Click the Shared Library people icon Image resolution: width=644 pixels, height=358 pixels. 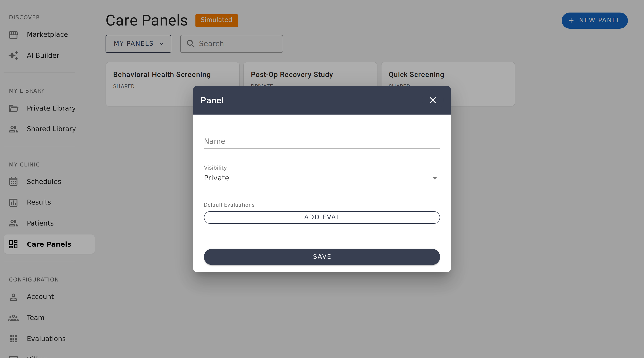point(13,129)
